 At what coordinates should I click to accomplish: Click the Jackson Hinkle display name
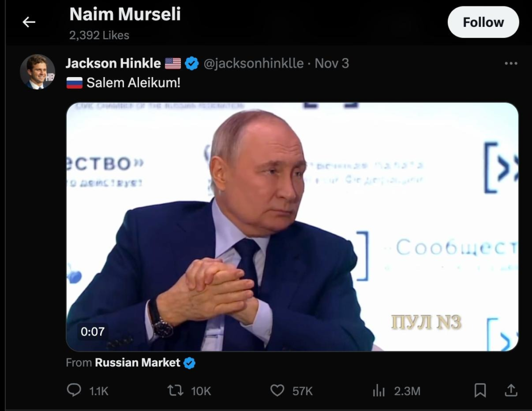coord(113,63)
